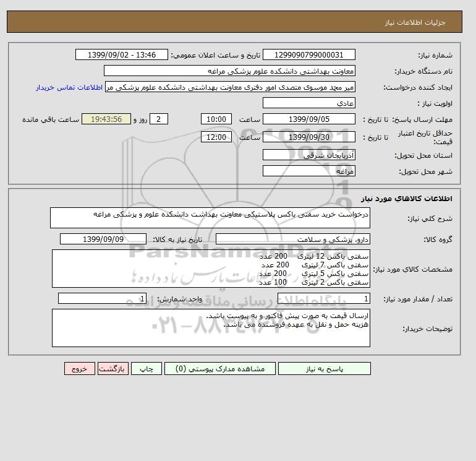Click the اطلاعات کالاهای مورد نیاز section heading
The height and width of the screenshot is (461, 476).
[407, 199]
